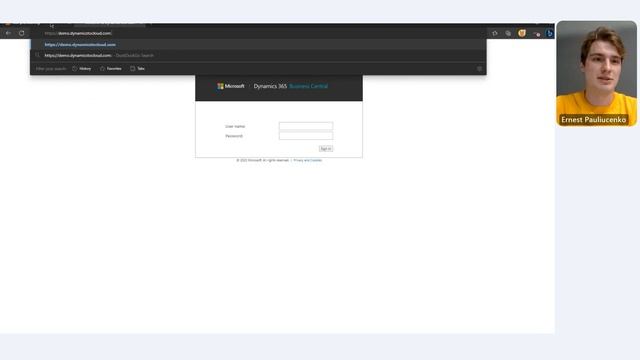Click the Password label text
640x360 pixels.
pyautogui.click(x=234, y=136)
